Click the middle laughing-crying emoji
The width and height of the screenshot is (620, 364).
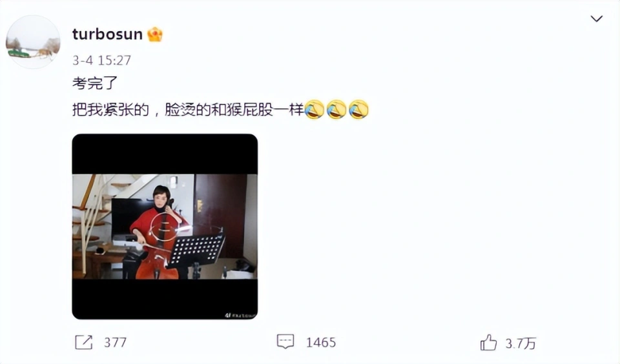[x=336, y=110]
